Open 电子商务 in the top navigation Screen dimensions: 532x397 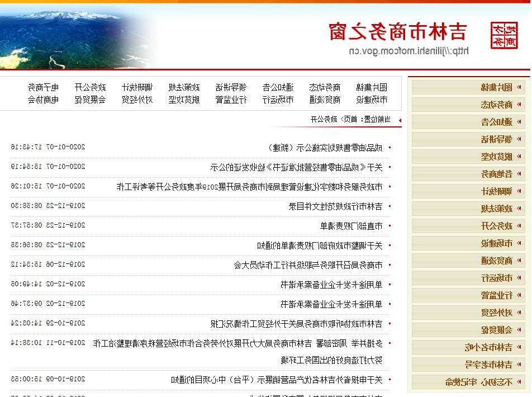43,88
